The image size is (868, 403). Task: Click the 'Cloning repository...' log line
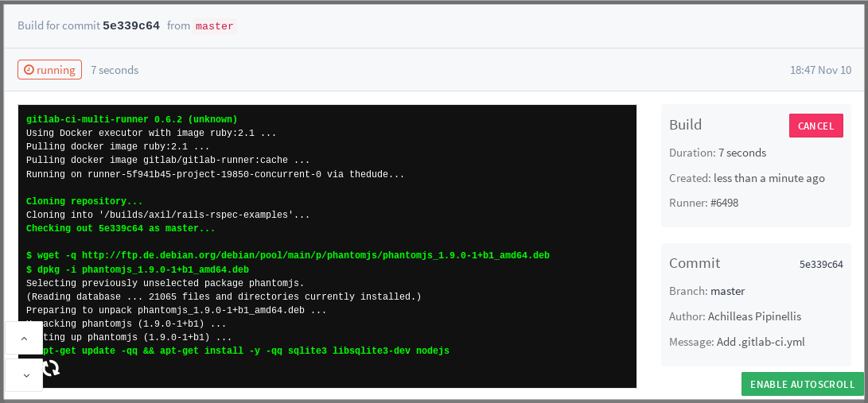pos(84,201)
